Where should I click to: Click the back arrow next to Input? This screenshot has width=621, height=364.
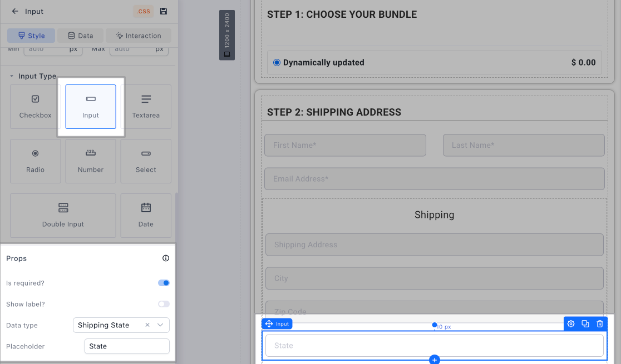pos(15,11)
